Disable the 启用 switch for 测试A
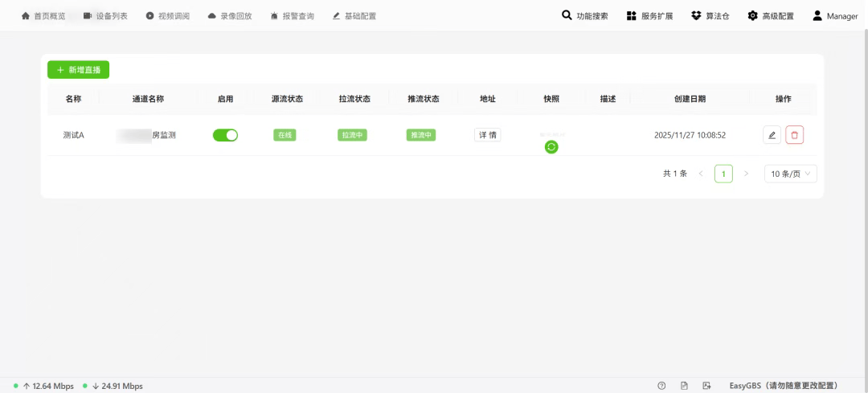This screenshot has width=868, height=393. coord(225,135)
